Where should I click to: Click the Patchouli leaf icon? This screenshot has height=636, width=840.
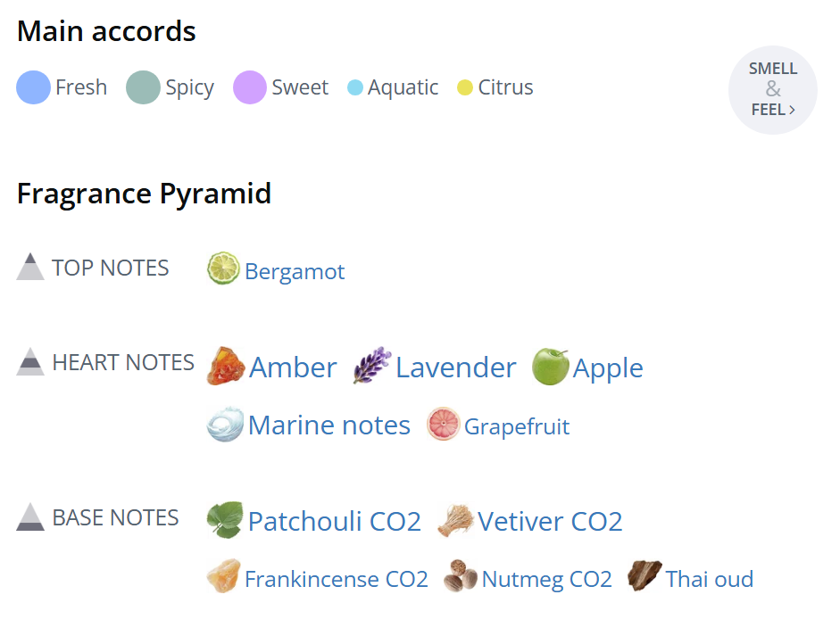pos(224,520)
